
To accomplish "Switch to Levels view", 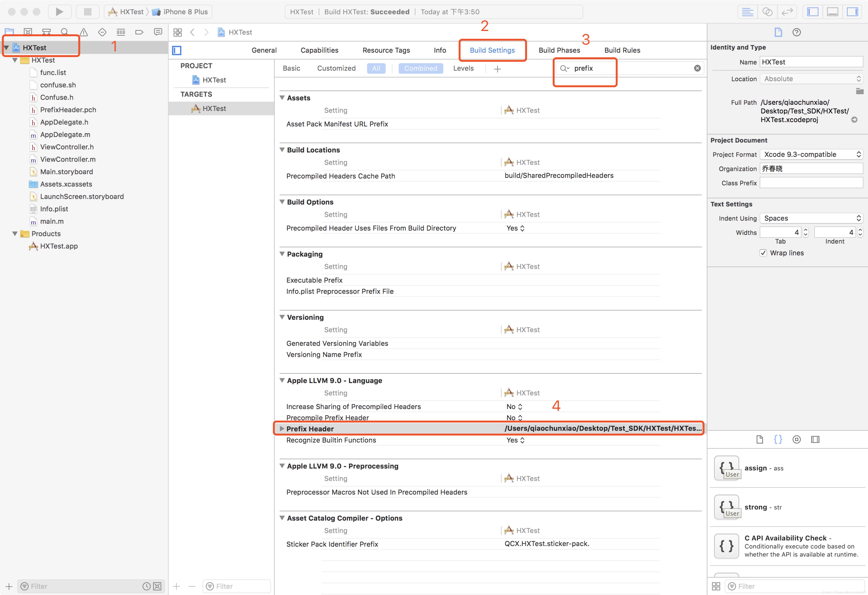I will pyautogui.click(x=463, y=68).
